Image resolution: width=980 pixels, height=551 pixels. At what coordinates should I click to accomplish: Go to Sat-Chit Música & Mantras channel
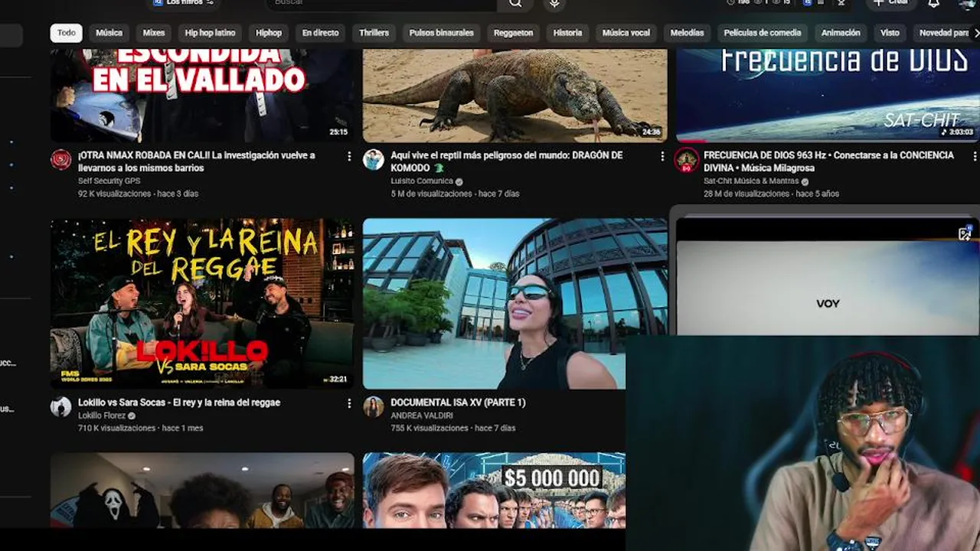(x=751, y=181)
